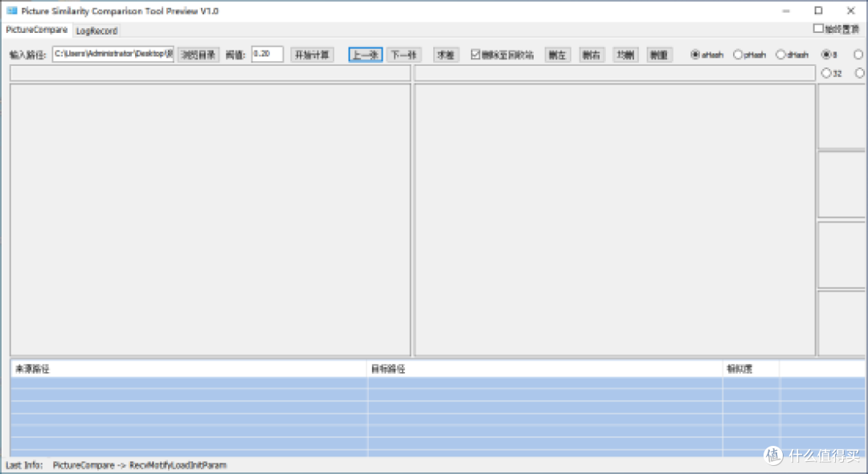Go to next image with 下一张
868x474 pixels.
pos(403,55)
